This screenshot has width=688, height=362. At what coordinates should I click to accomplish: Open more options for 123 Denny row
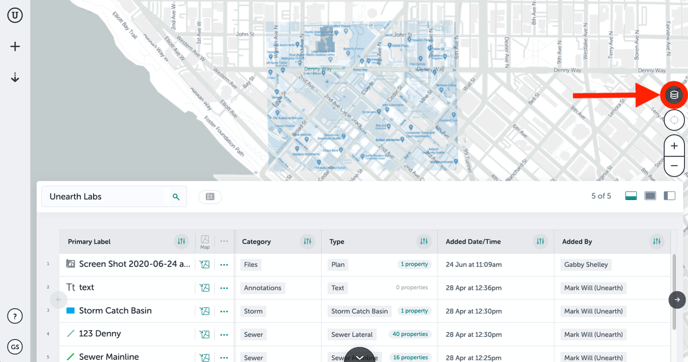(x=224, y=334)
